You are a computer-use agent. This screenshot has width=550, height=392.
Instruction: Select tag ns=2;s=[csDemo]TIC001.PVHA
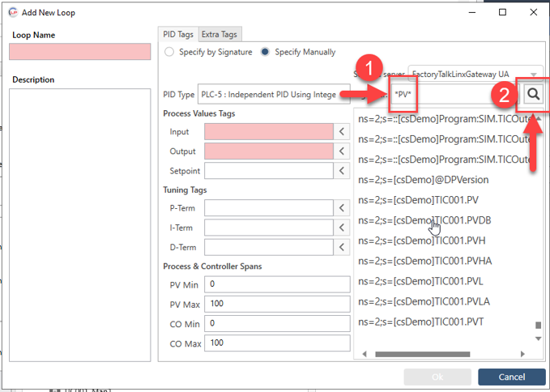click(x=424, y=262)
